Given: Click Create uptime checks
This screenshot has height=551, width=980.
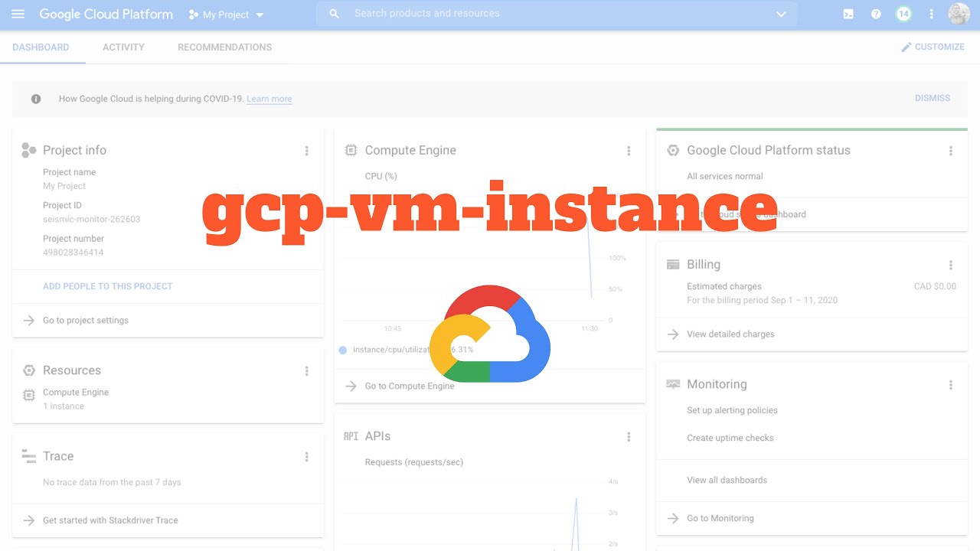Looking at the screenshot, I should [730, 438].
